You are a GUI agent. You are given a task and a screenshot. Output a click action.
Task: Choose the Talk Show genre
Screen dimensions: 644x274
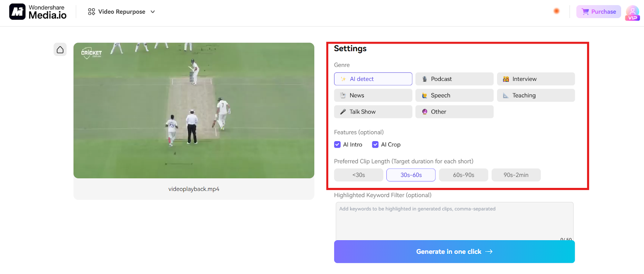pos(373,112)
